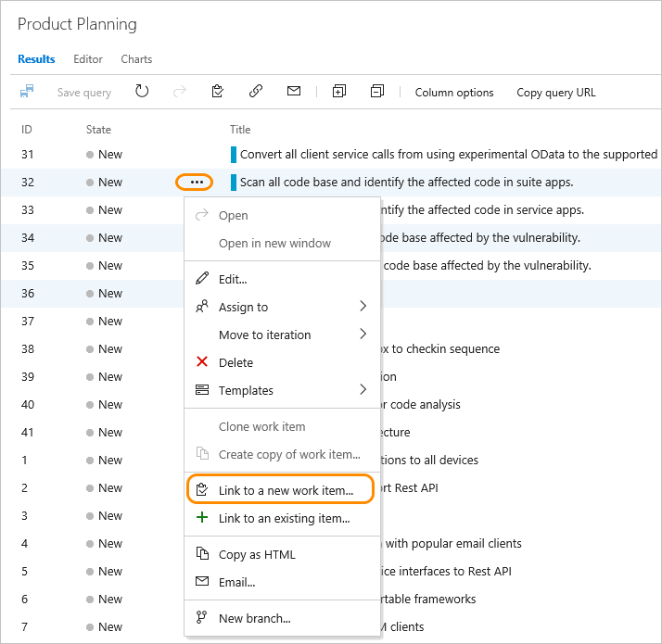Click ID 5 in the results list
Image resolution: width=662 pixels, height=644 pixels.
click(x=24, y=572)
